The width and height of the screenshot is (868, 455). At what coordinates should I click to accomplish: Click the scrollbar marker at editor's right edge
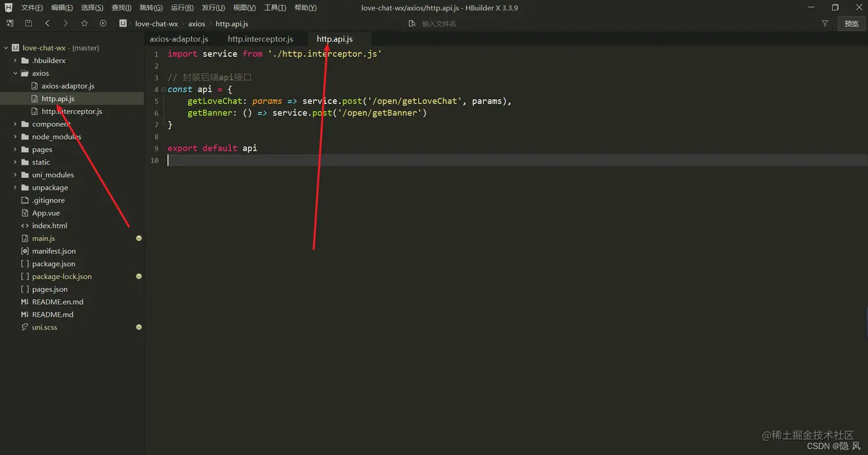click(x=866, y=321)
